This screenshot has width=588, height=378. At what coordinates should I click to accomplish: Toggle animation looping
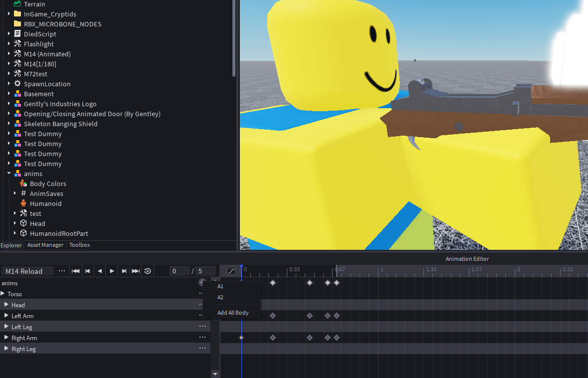148,271
